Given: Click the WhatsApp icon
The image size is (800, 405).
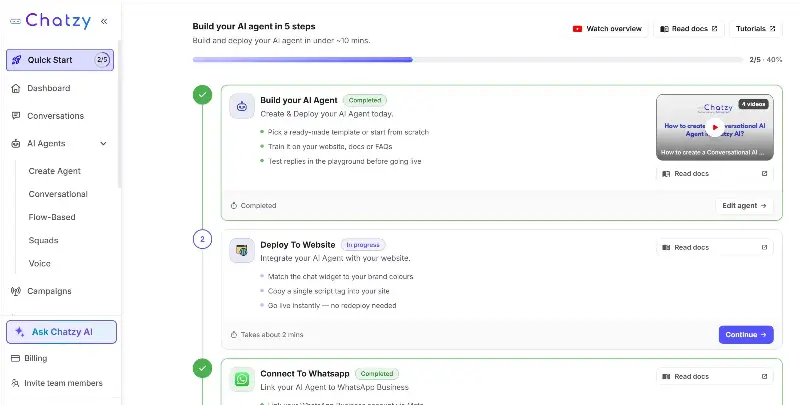Looking at the screenshot, I should (x=242, y=379).
